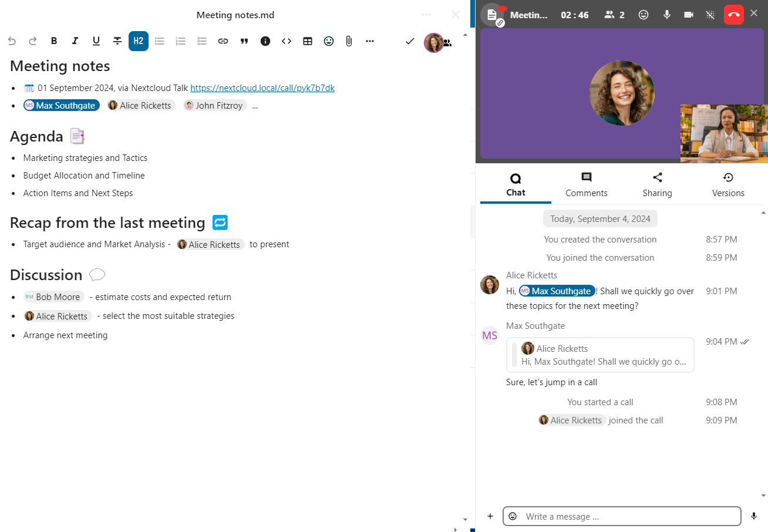
Task: Expand the attach options plus button
Action: click(490, 516)
